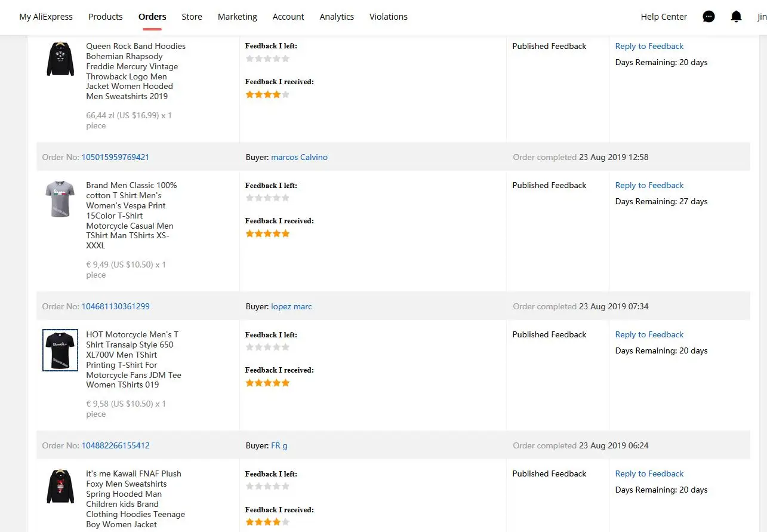This screenshot has height=532, width=767.
Task: Open buyer lopez marc's profile
Action: [291, 306]
